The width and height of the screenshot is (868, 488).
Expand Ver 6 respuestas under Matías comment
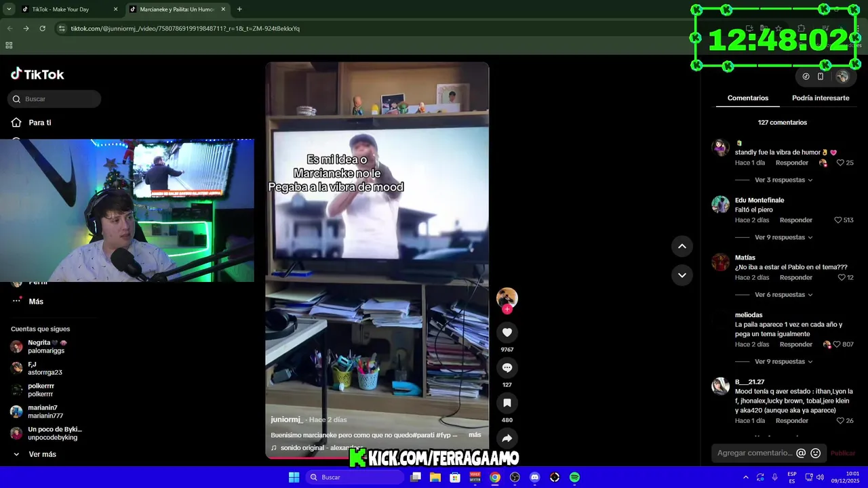783,295
